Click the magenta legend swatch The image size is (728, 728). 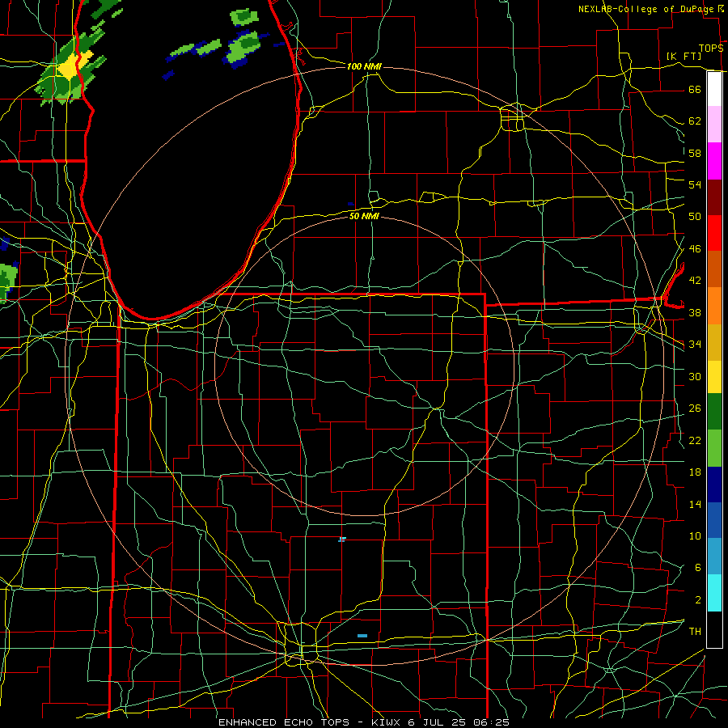pos(714,161)
